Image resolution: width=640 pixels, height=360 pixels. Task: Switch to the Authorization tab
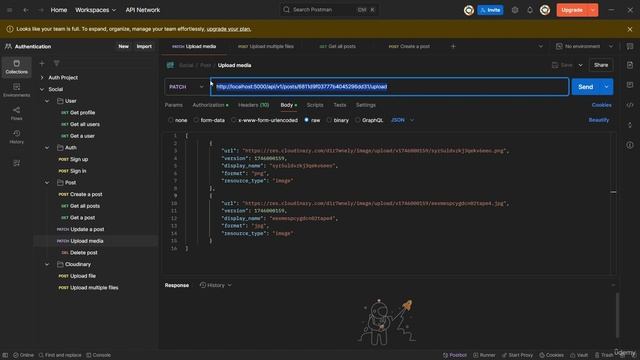coord(210,105)
